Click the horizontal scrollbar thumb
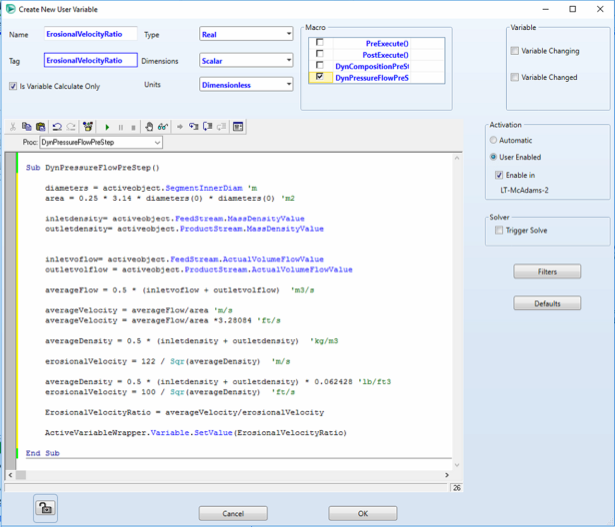Viewport: 615px width, 527px height. [x=21, y=475]
